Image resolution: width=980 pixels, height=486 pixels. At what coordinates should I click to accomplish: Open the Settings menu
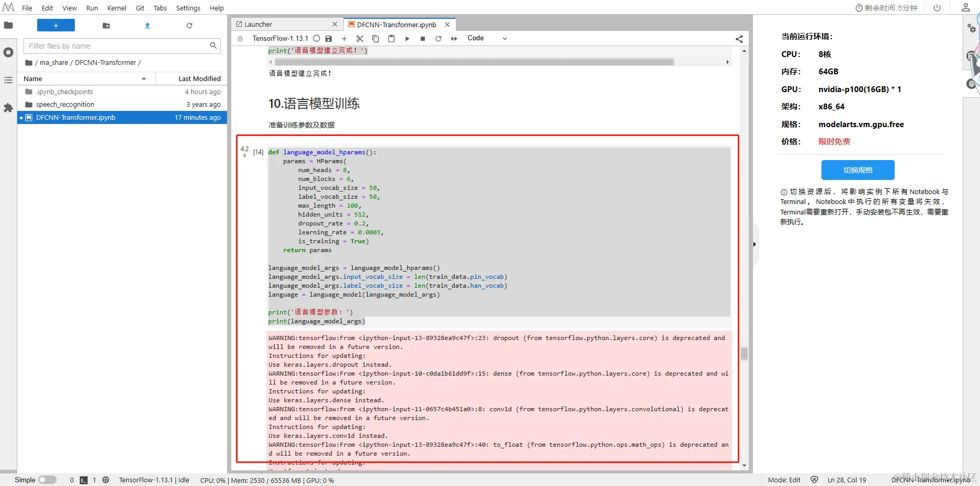(188, 8)
